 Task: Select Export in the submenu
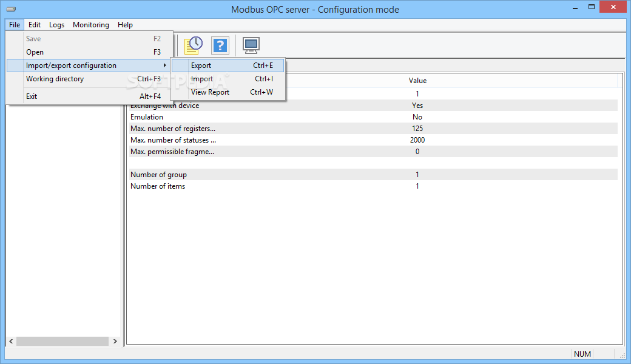coord(228,65)
